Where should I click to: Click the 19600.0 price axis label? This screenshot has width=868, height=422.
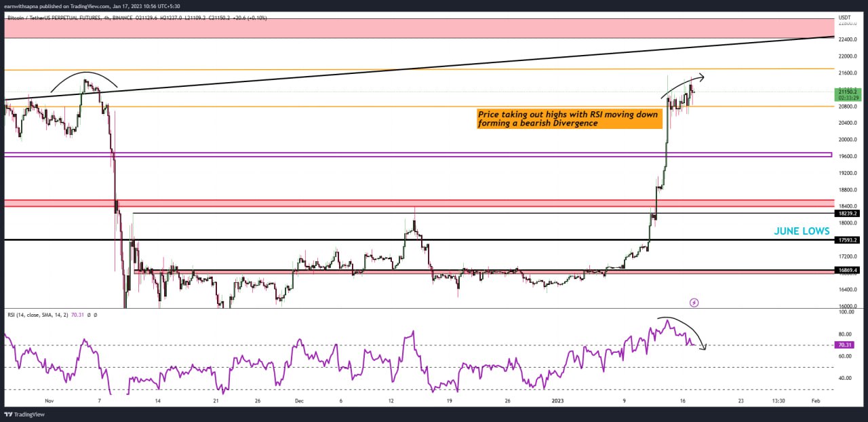click(x=848, y=156)
